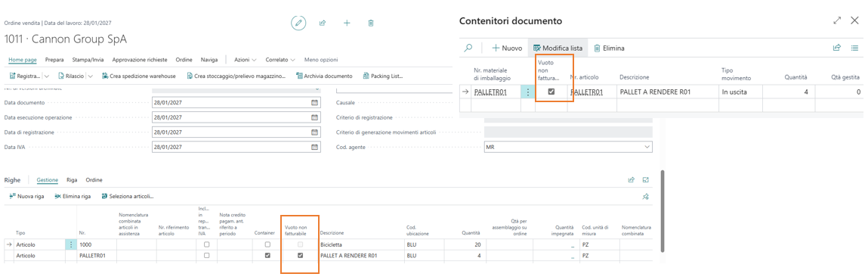
Task: Open the Approvazione richieste tab
Action: tap(140, 60)
